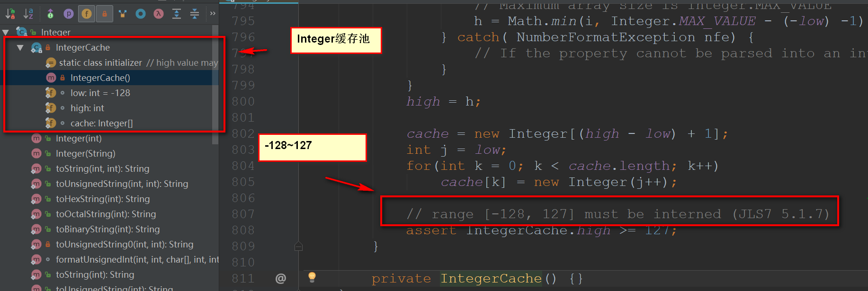Click 'NumberFormatException' in catch clause

(x=606, y=37)
